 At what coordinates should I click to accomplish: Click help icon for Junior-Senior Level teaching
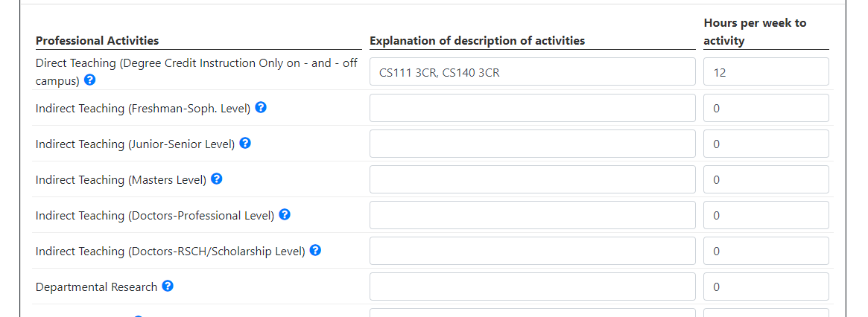pyautogui.click(x=245, y=143)
